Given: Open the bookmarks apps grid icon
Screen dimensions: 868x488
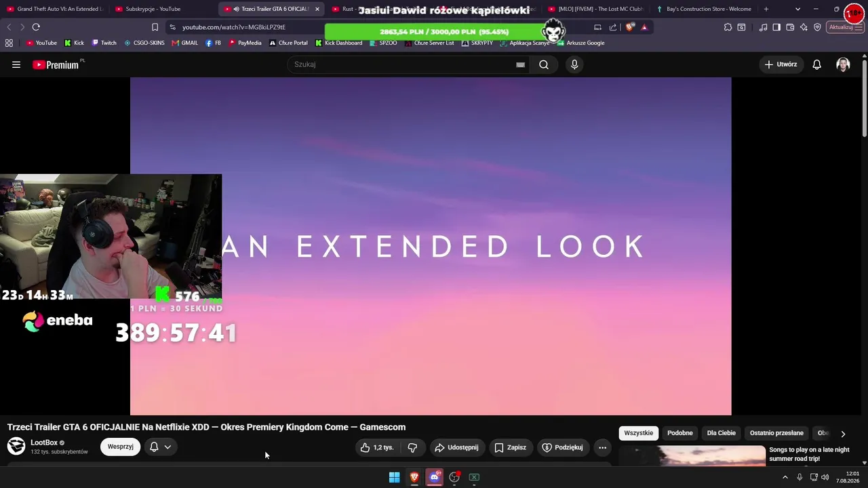Looking at the screenshot, I should click(9, 43).
